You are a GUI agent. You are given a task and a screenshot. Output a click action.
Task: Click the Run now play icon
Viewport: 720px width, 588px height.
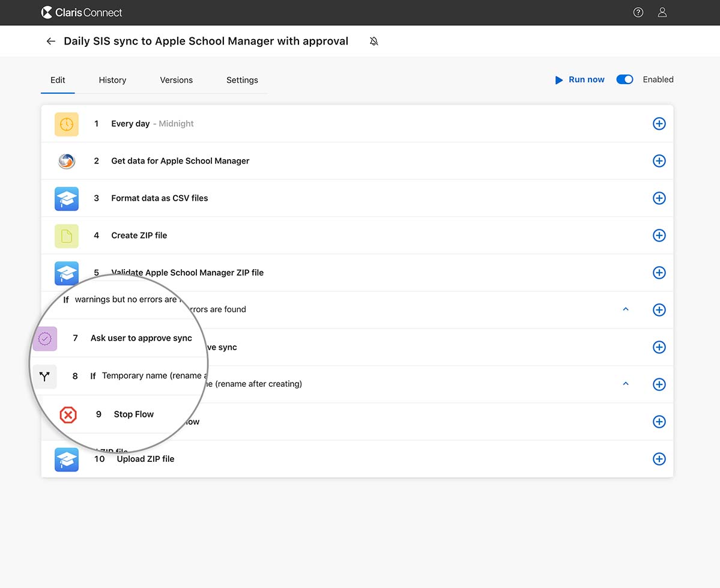[559, 80]
